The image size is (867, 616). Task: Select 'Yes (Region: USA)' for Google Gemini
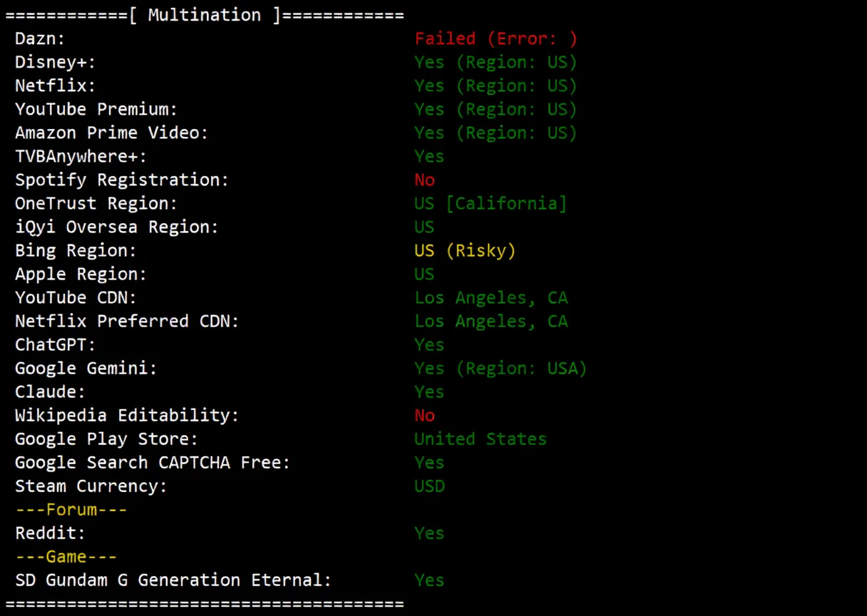pos(500,367)
